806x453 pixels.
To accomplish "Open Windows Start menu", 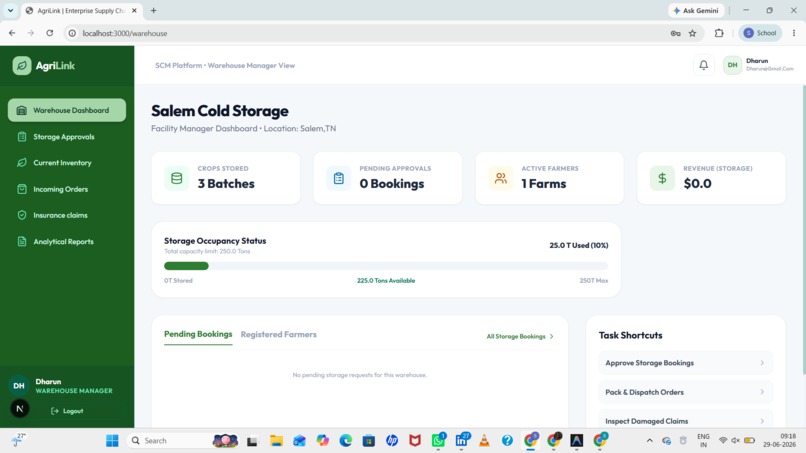I will pos(112,441).
